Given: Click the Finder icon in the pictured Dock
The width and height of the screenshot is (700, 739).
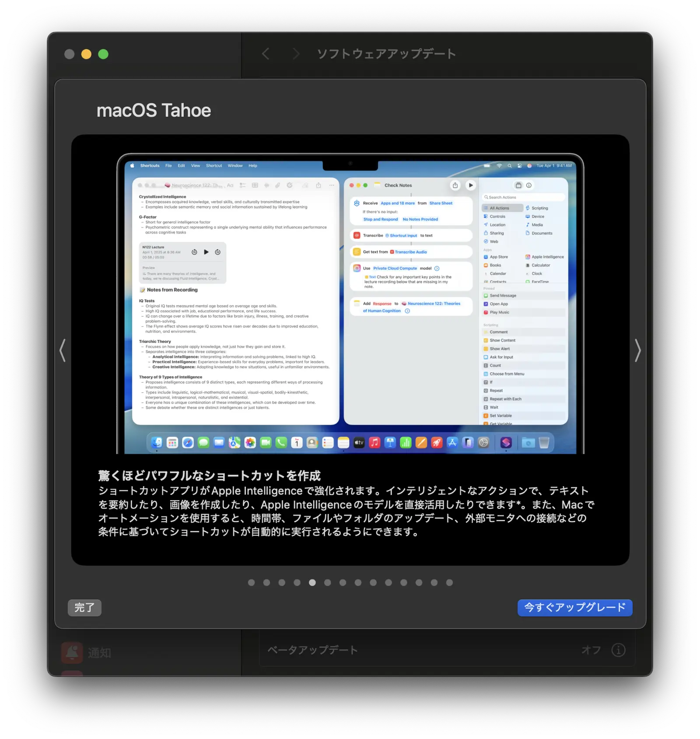Looking at the screenshot, I should (x=157, y=443).
